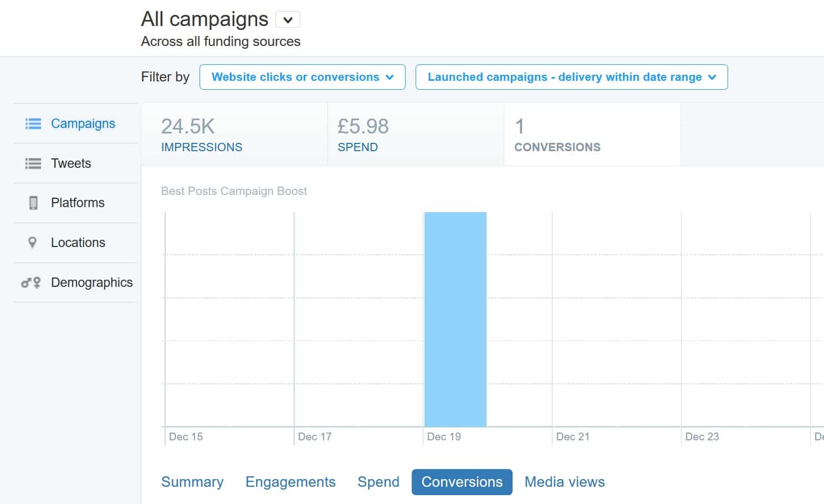Click the Campaigns list icon in sidebar
Image resolution: width=824 pixels, height=504 pixels.
tap(33, 124)
